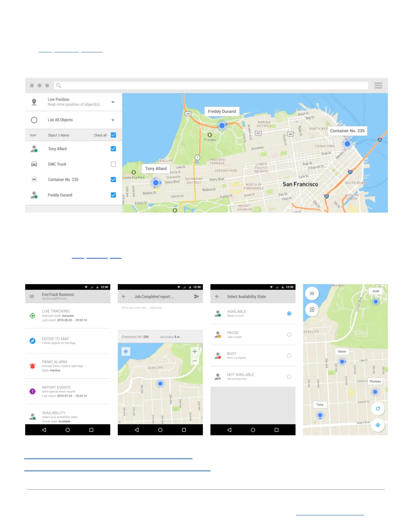Tap the REPORT EVENTS menu entry
Image resolution: width=411 pixels, height=532 pixels.
click(68, 391)
